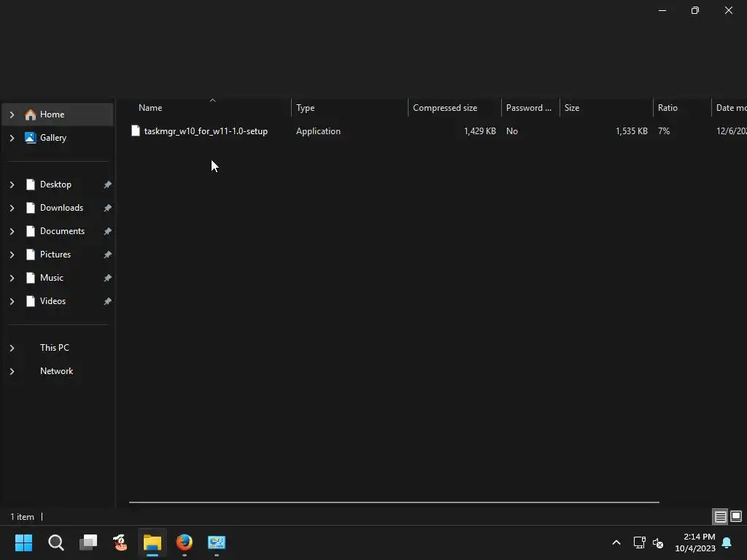Image resolution: width=747 pixels, height=560 pixels.
Task: Expand the Desktop tree node chevron
Action: pyautogui.click(x=12, y=184)
